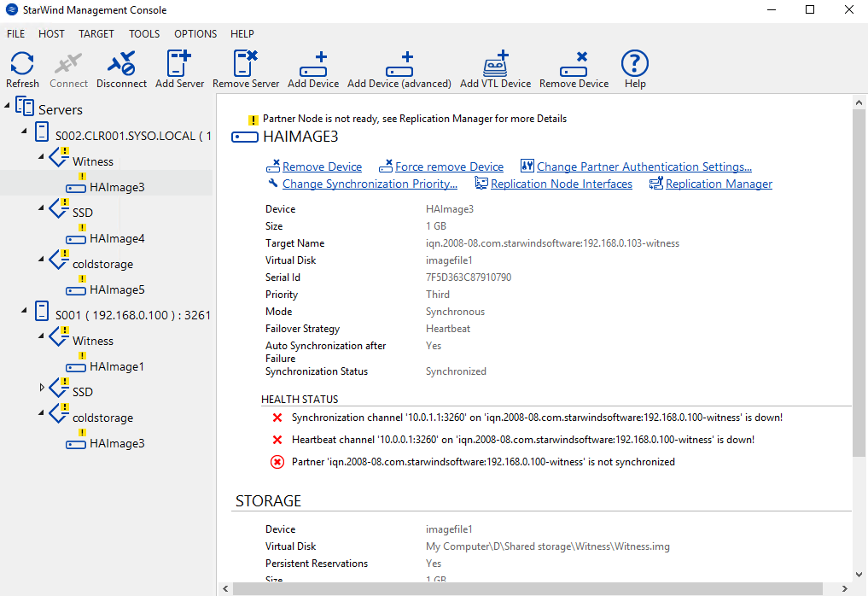Screen dimensions: 868x596
Task: Open the Help toolbar icon
Action: [x=635, y=69]
